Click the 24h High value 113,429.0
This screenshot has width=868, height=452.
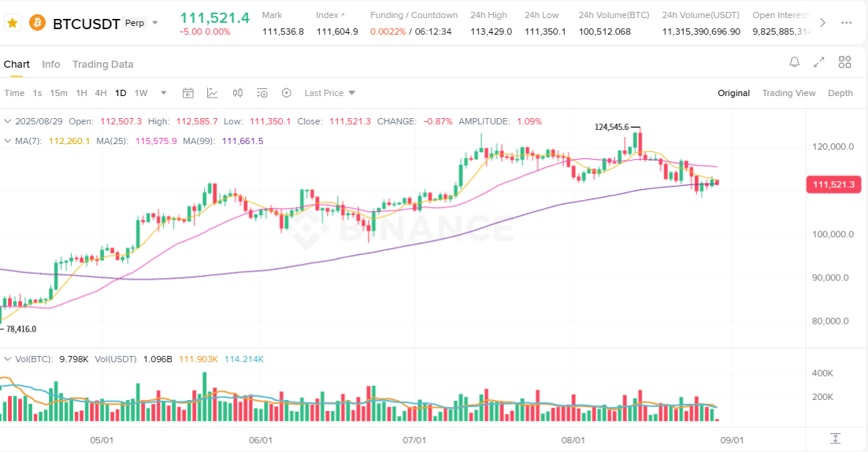point(491,31)
